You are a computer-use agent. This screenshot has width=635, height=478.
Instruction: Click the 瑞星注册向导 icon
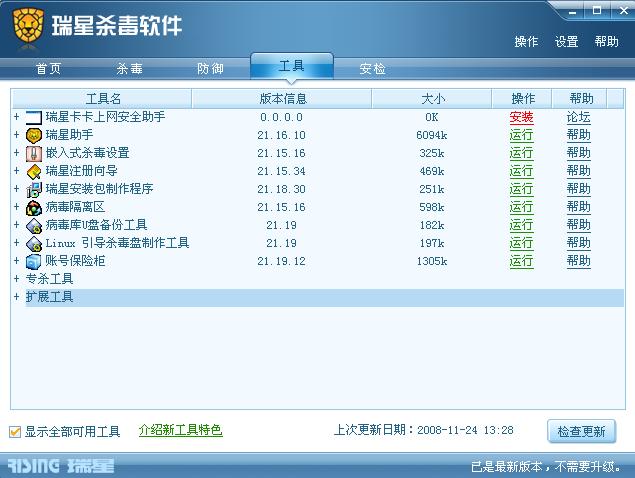(34, 171)
